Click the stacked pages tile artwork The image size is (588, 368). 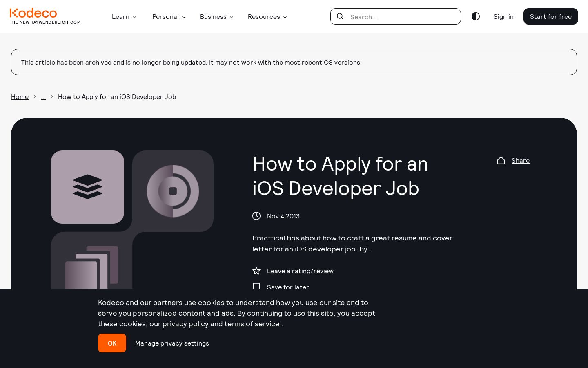pyautogui.click(x=92, y=267)
